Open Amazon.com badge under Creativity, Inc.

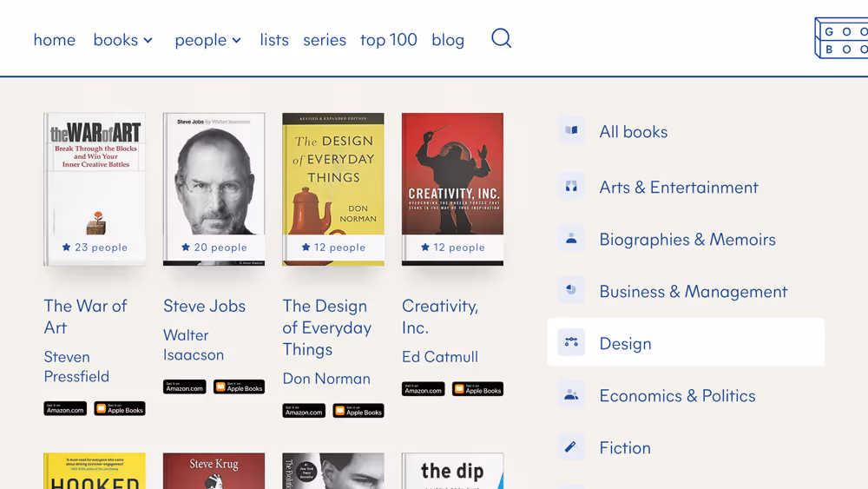pyautogui.click(x=423, y=389)
